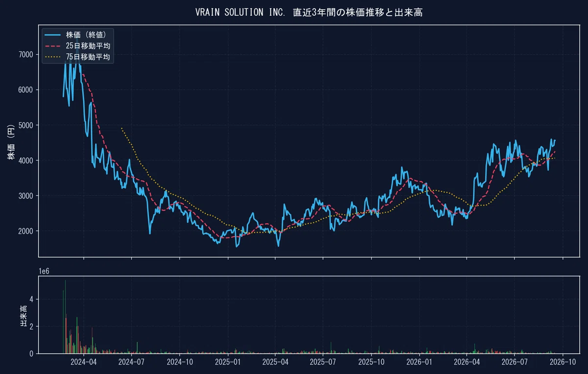Click the "1e6" scale multiplier above volume chart
This screenshot has width=588, height=374.
click(45, 271)
